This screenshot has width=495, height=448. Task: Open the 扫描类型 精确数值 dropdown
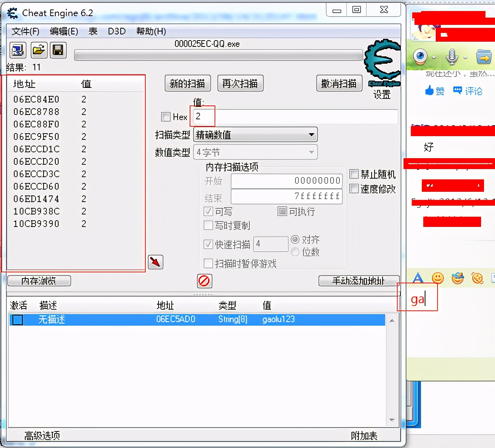(255, 135)
